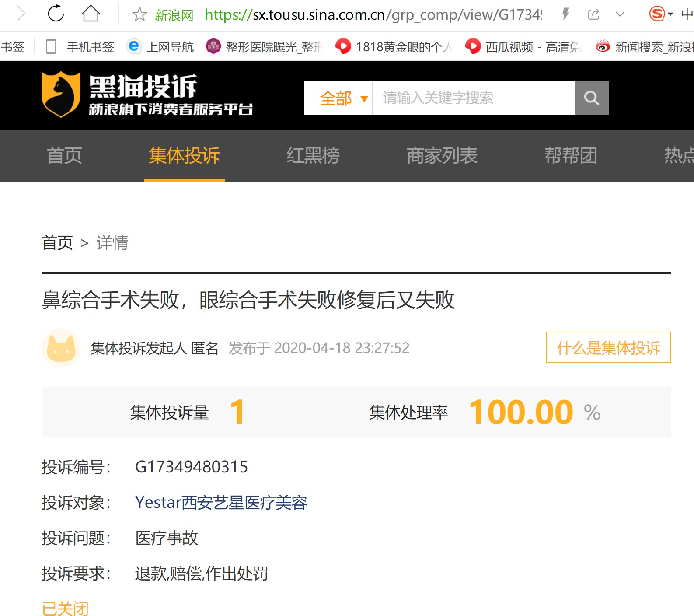
Task: Open the 手机书签 bookmark
Action: (x=91, y=47)
